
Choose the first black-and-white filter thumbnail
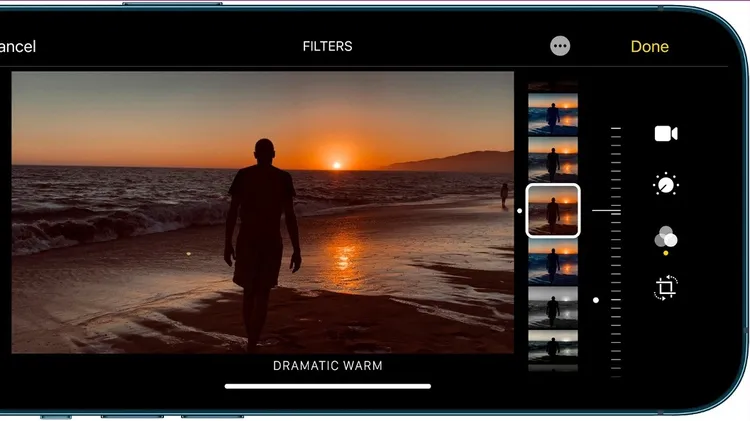point(553,307)
